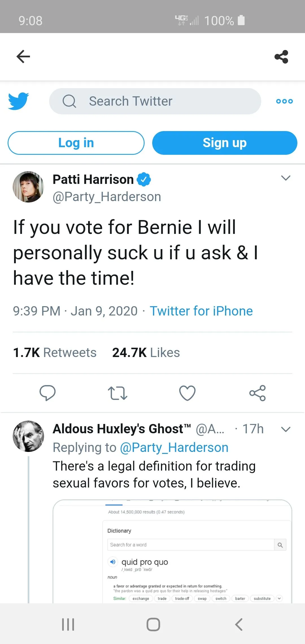
Task: Open the Twitter bird home logo
Action: [19, 101]
